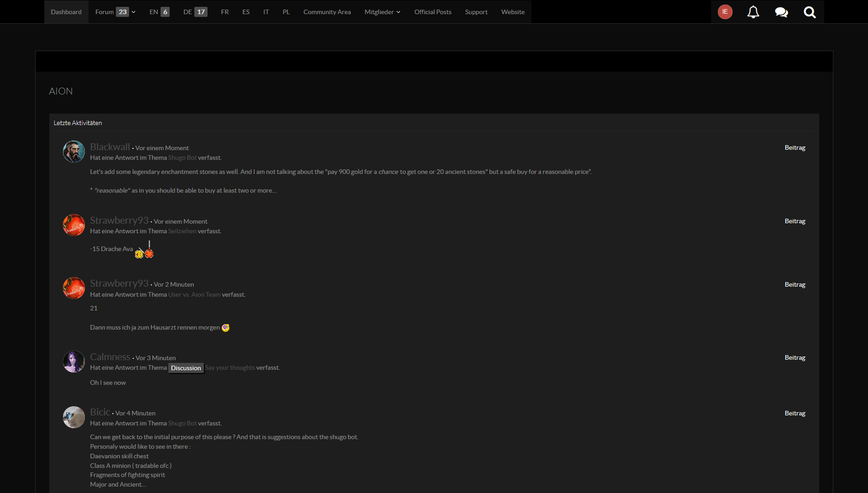Click the Discussion label badge
This screenshot has height=493, width=868.
(x=186, y=368)
